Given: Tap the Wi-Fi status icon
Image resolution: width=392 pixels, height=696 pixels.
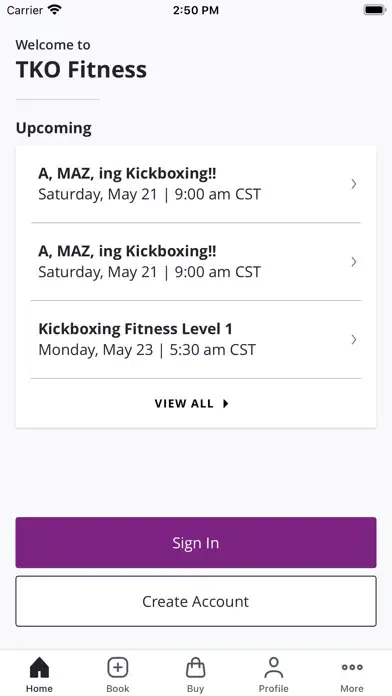Looking at the screenshot, I should 55,10.
